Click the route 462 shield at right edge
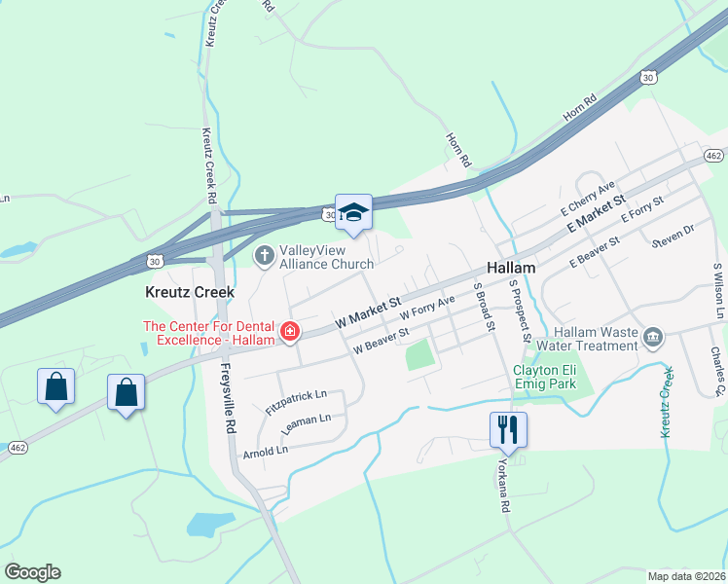Image resolution: width=728 pixels, height=584 pixels. click(x=713, y=156)
